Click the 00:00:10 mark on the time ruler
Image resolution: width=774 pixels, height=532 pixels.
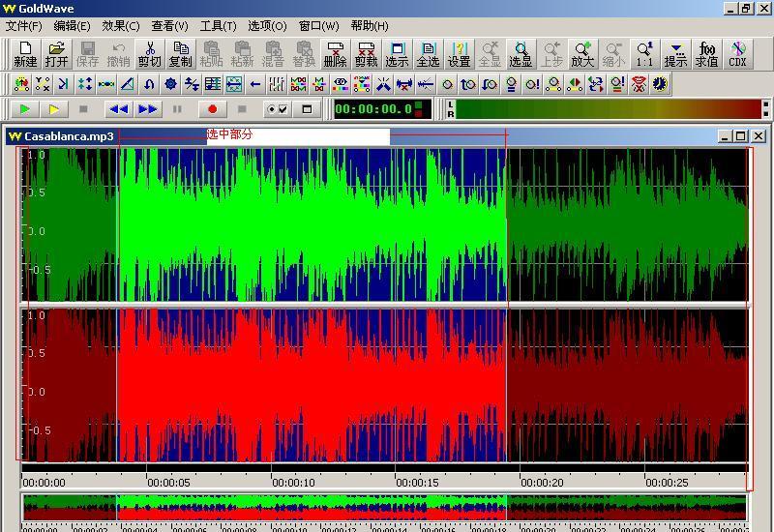pos(293,482)
